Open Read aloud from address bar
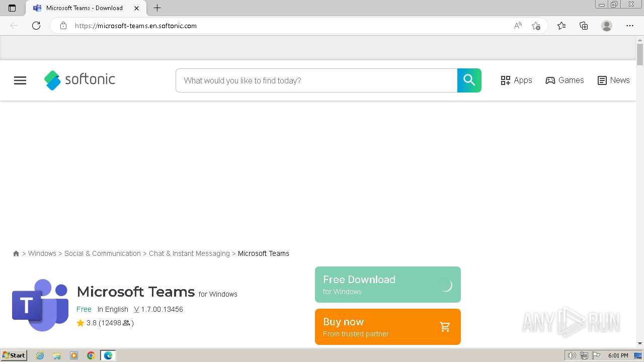Image resolution: width=644 pixels, height=362 pixels. coord(518,26)
